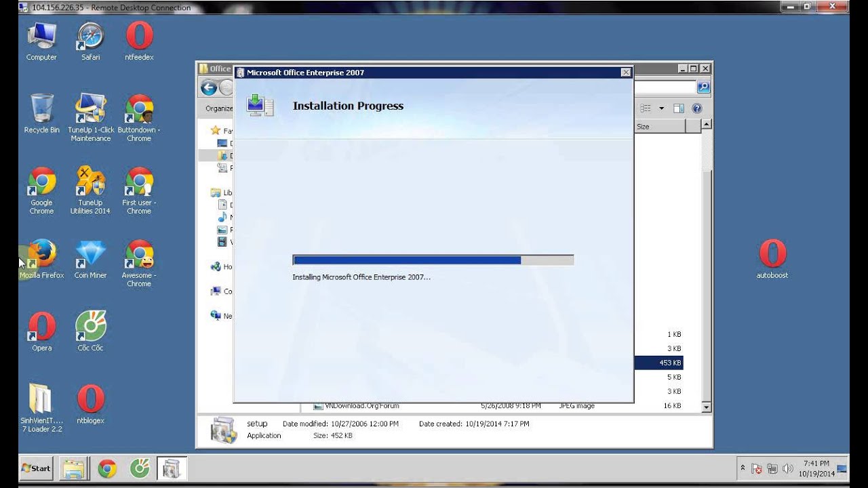
Task: Open the SinhVienIT 7 Loader 2.2 folder
Action: tap(41, 408)
